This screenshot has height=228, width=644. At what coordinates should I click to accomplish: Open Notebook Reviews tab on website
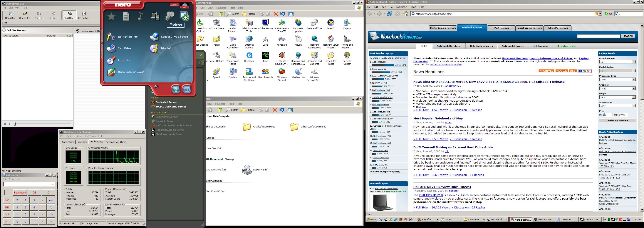(472, 27)
